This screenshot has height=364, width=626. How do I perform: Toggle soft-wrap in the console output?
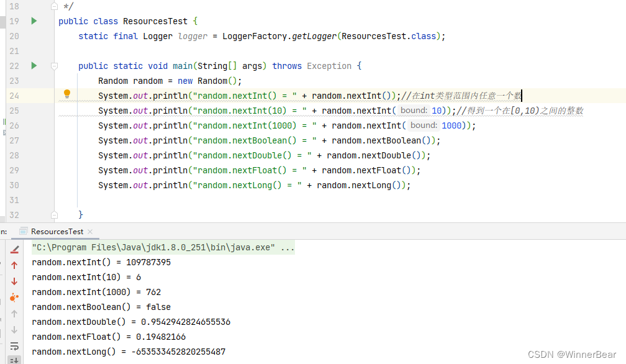point(14,346)
